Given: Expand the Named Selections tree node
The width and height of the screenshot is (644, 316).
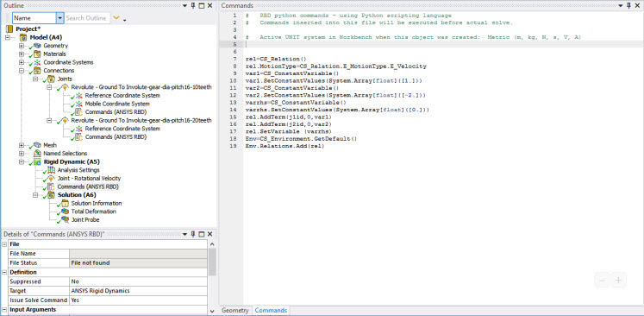Looking at the screenshot, I should point(22,154).
